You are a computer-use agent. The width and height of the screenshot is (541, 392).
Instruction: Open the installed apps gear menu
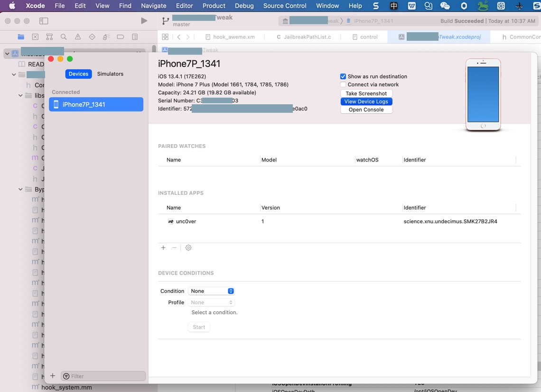[188, 247]
